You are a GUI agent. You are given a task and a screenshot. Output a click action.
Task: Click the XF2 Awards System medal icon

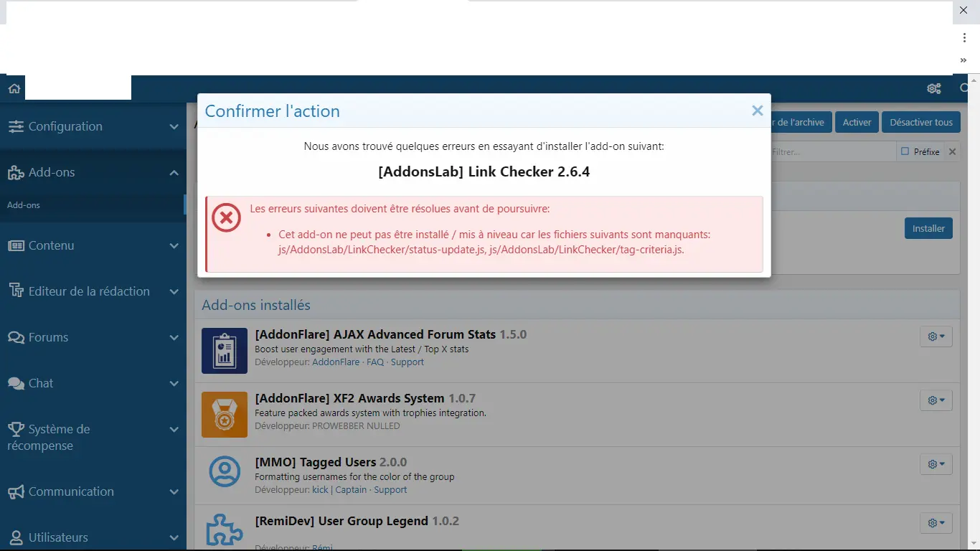[x=225, y=414]
